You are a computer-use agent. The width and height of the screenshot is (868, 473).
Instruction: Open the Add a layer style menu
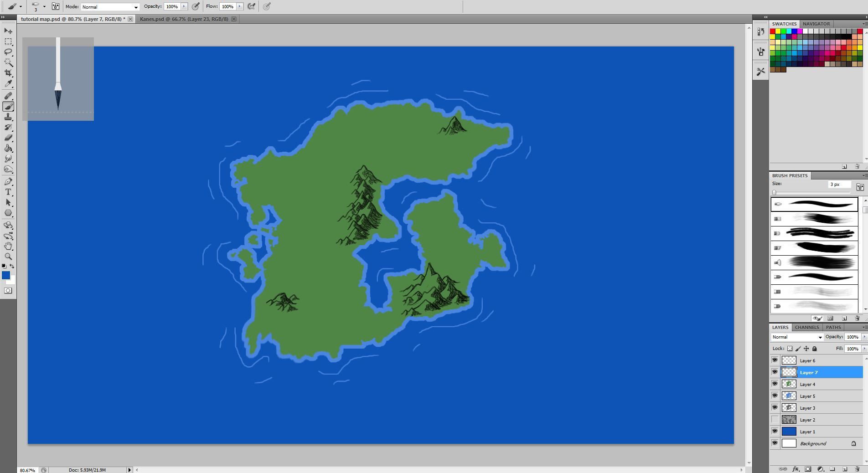tap(796, 469)
